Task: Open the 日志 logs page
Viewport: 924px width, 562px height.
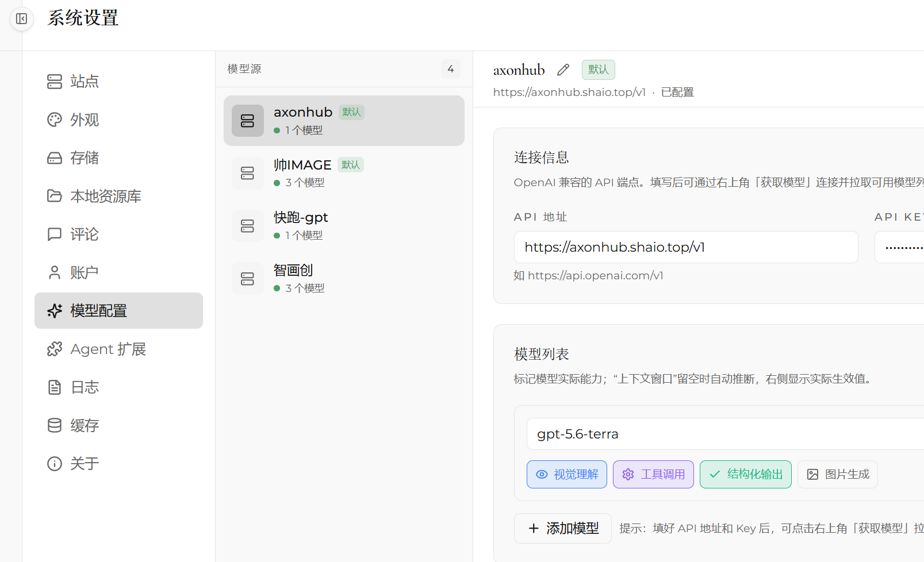Action: [118, 387]
